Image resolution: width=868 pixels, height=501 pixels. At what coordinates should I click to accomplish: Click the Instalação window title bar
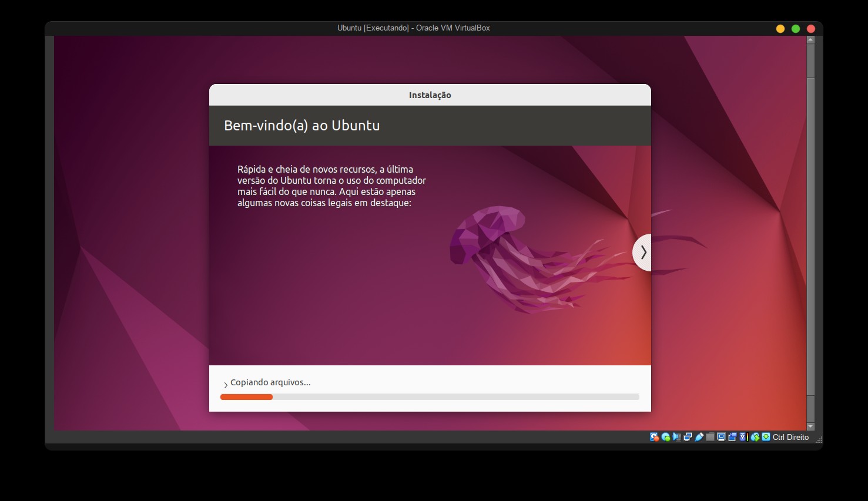click(430, 95)
